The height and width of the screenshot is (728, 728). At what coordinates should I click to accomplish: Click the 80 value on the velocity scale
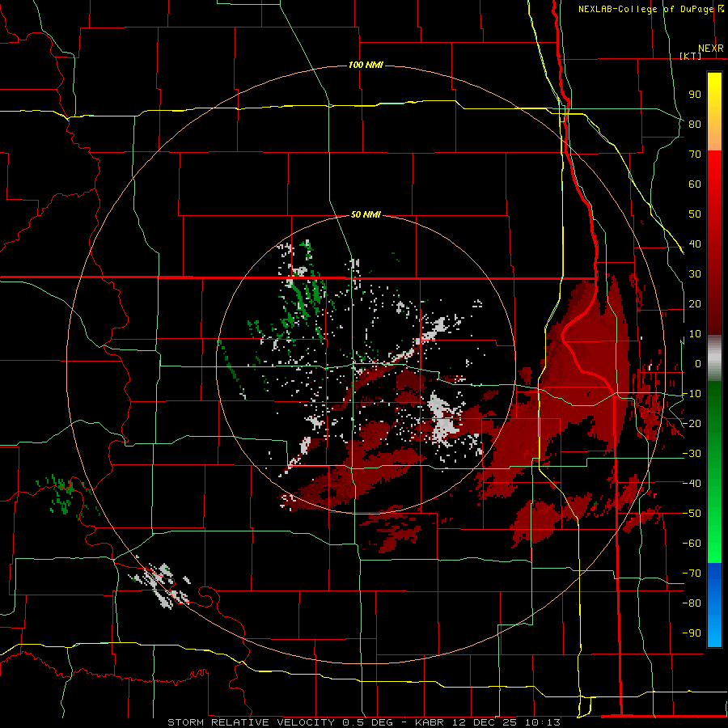695,125
